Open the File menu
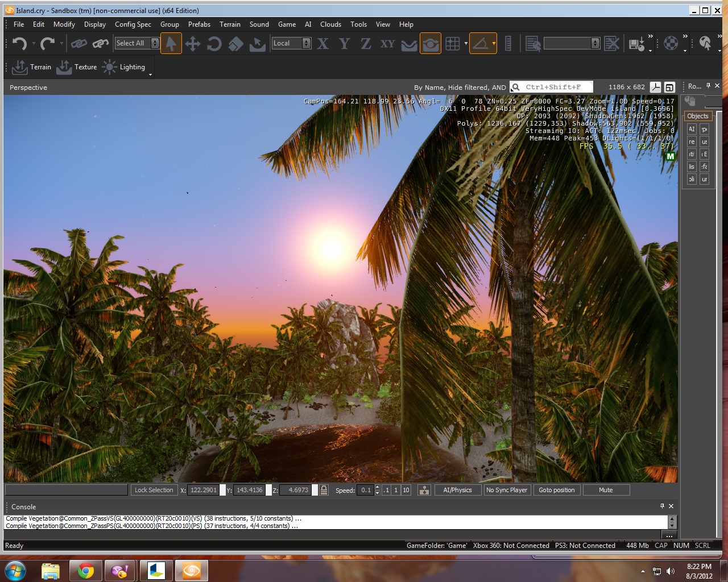This screenshot has height=582, width=728. 19,24
